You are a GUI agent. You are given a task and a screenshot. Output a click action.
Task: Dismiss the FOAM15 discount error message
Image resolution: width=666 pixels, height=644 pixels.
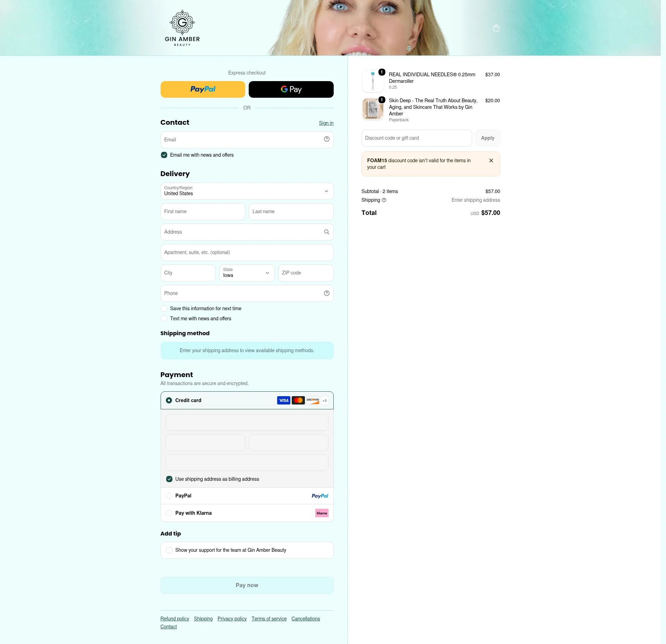491,160
